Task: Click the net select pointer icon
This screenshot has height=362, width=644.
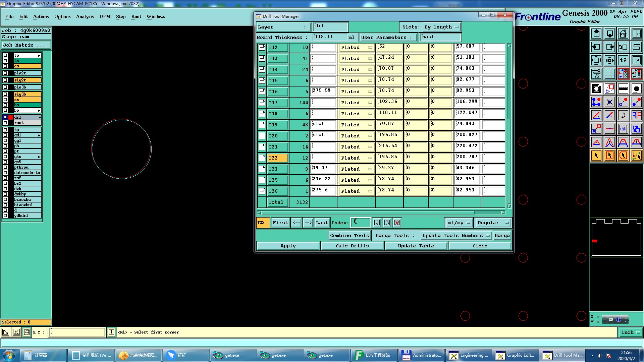Action: tap(637, 156)
